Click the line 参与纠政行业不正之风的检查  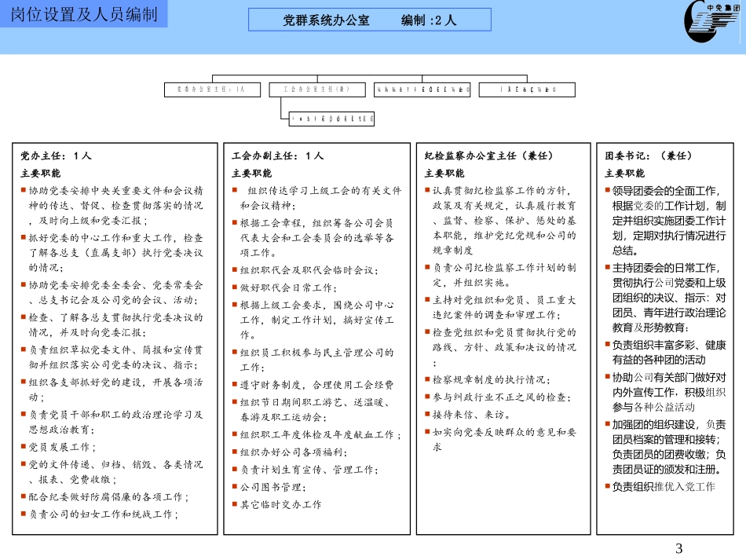click(x=498, y=397)
